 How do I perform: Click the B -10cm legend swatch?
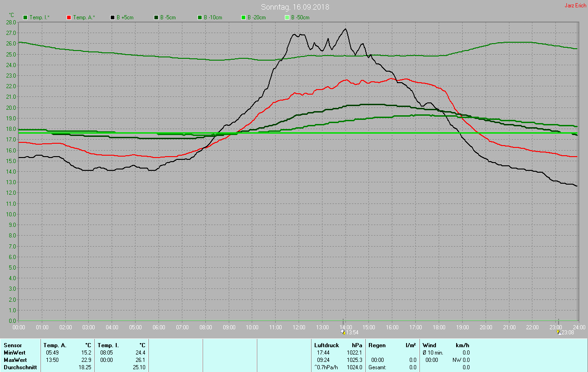(x=200, y=17)
